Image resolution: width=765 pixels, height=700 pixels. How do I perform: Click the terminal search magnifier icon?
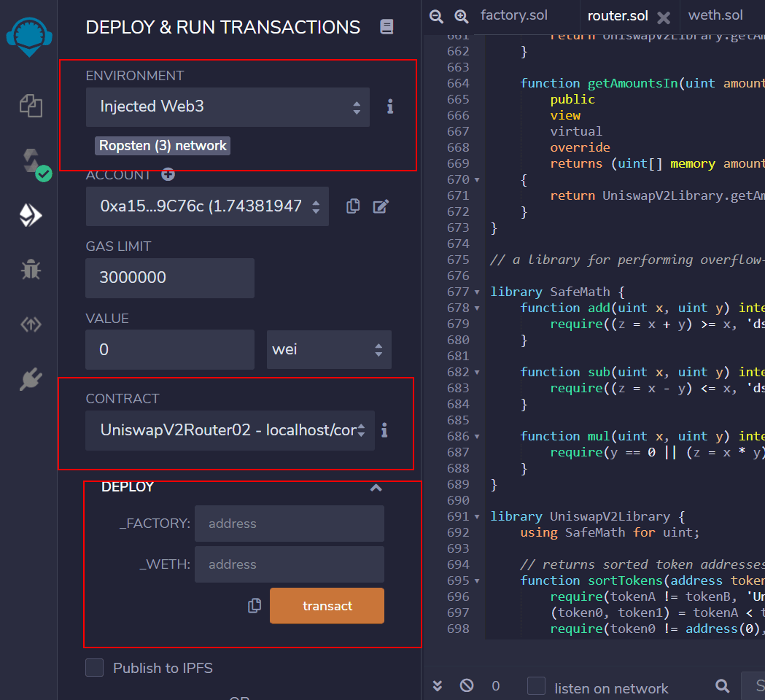(723, 686)
